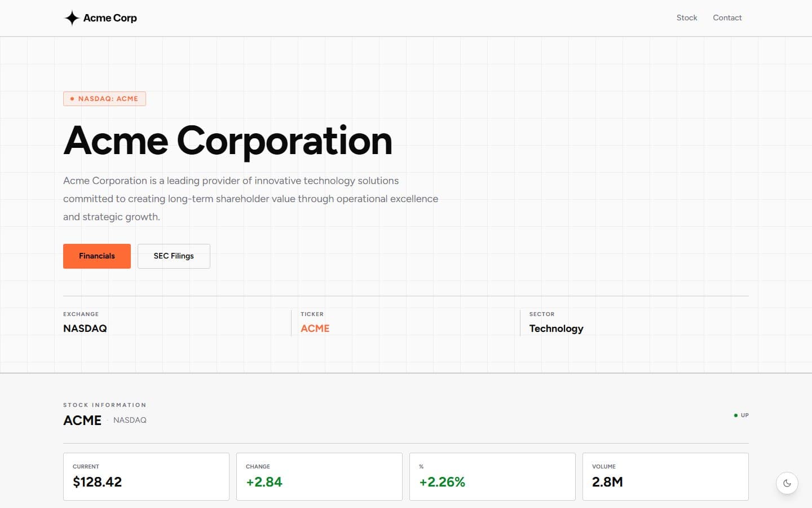Click the EXCHANGE label
812x508 pixels.
pos(81,314)
